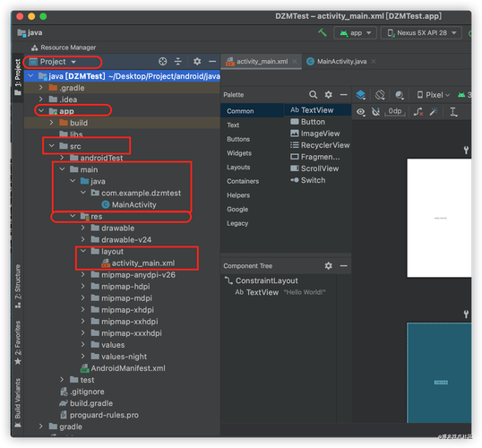Open Component Tree gear settings
Image resolution: width=482 pixels, height=448 pixels.
[328, 265]
